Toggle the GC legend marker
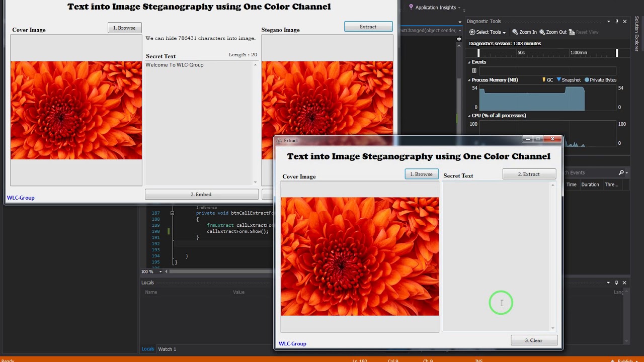 (547, 80)
